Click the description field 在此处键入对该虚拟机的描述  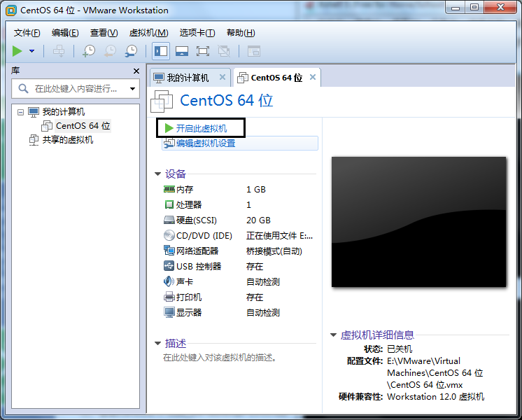pos(220,358)
